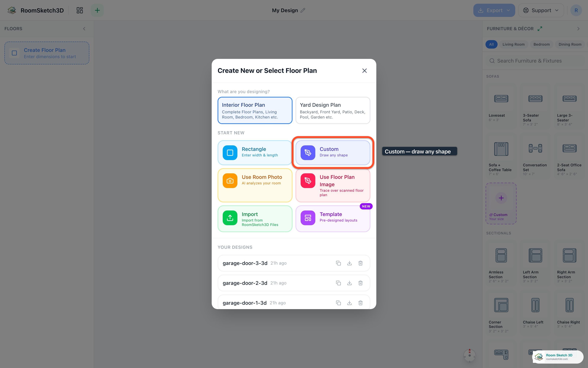
Task: Collapse the Furniture & Décor panel chevron
Action: pyautogui.click(x=578, y=29)
